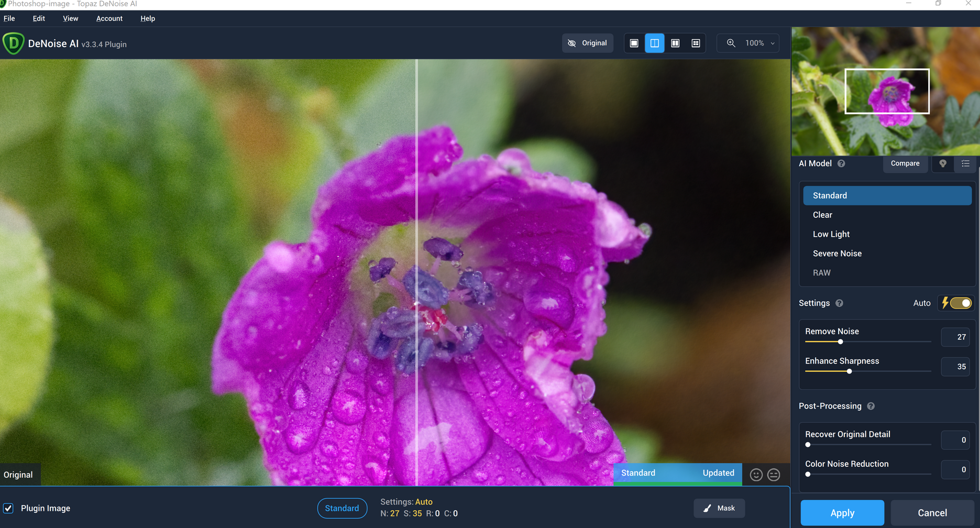
Task: Choose the Severe Noise AI model
Action: coord(837,254)
